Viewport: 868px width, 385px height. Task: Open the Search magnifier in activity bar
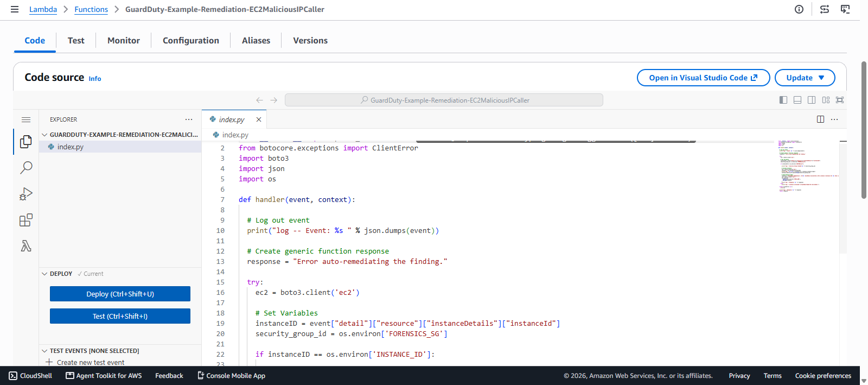click(x=26, y=168)
